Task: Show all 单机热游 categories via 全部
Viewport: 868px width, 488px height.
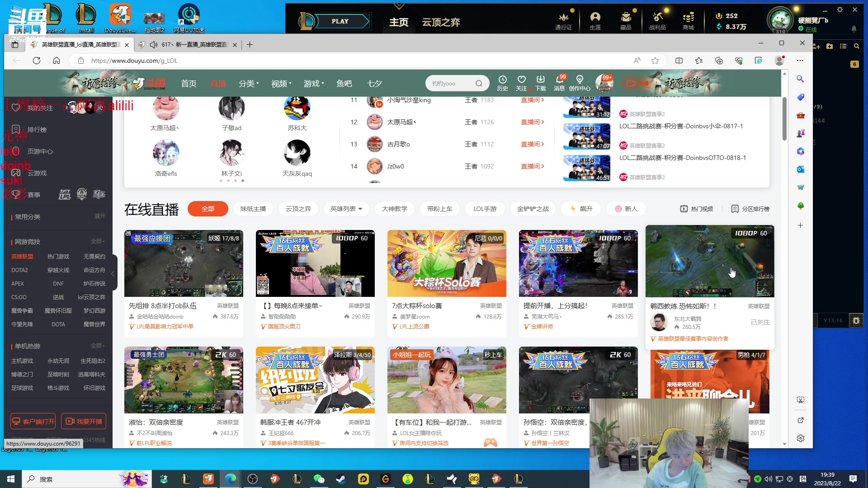Action: [x=98, y=346]
